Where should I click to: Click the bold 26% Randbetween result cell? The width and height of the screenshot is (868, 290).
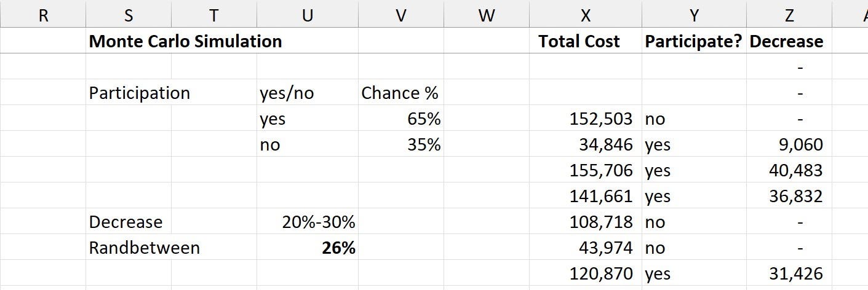point(308,248)
